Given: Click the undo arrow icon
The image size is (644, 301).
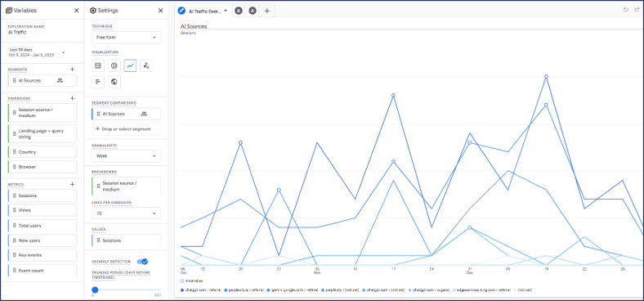Looking at the screenshot, I should click(625, 10).
